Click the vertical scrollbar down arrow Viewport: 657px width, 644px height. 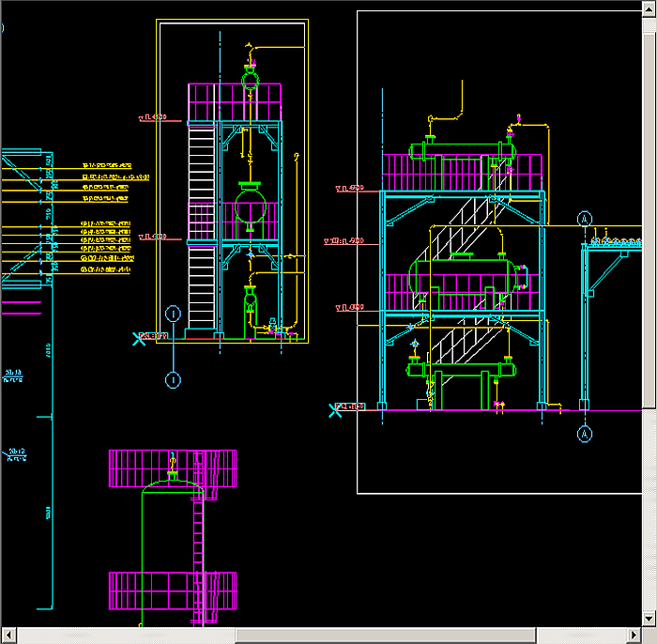coord(649,620)
